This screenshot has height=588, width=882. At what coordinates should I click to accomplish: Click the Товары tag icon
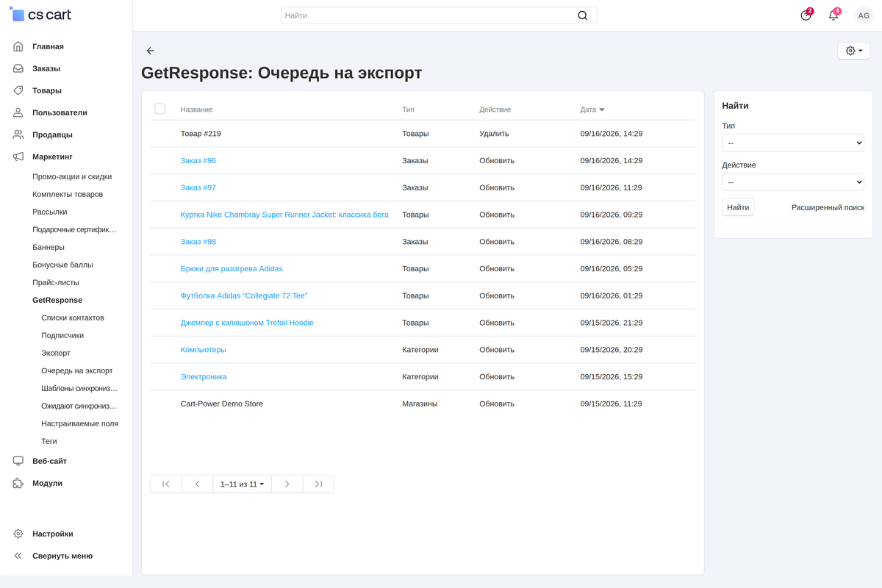[18, 90]
